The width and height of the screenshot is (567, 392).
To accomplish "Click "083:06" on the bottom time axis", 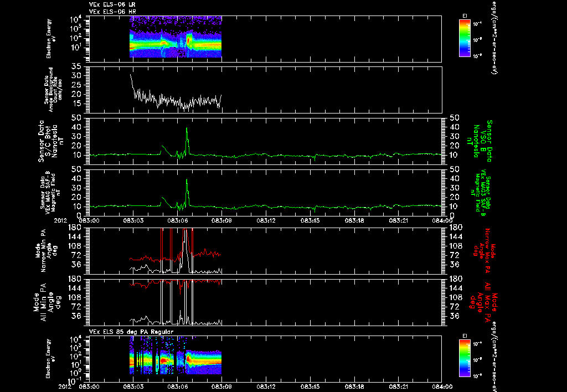I will pos(177,386).
